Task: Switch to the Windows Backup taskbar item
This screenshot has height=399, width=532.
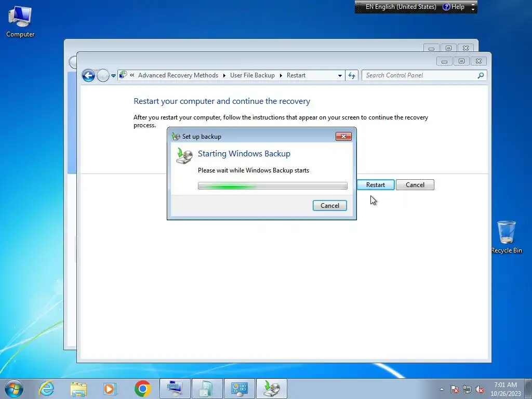Action: (271, 389)
